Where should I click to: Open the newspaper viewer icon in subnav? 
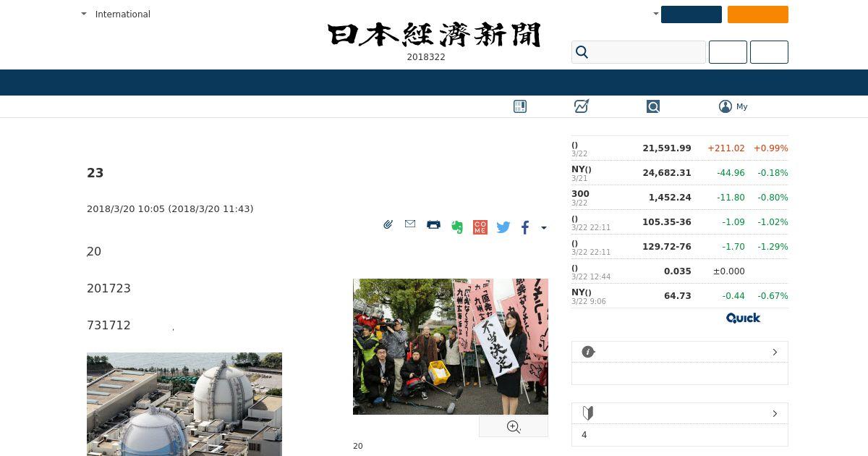pos(520,106)
